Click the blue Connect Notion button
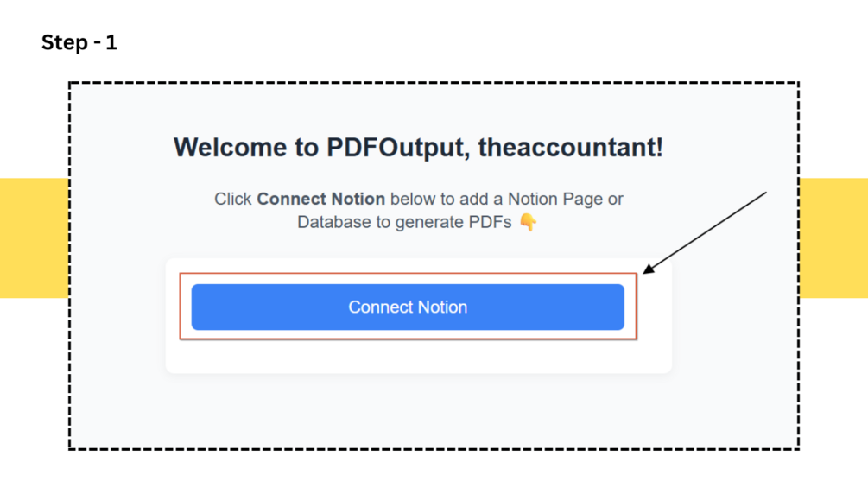868x488 pixels. (x=408, y=307)
